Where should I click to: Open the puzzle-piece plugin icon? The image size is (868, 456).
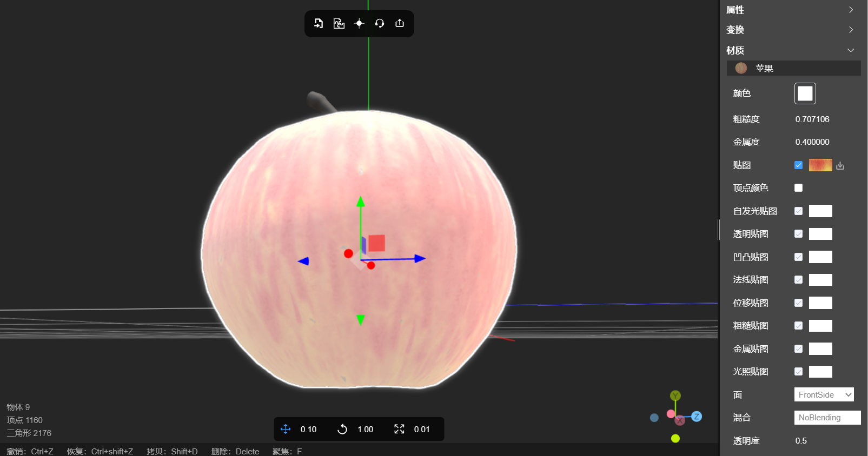pos(339,23)
